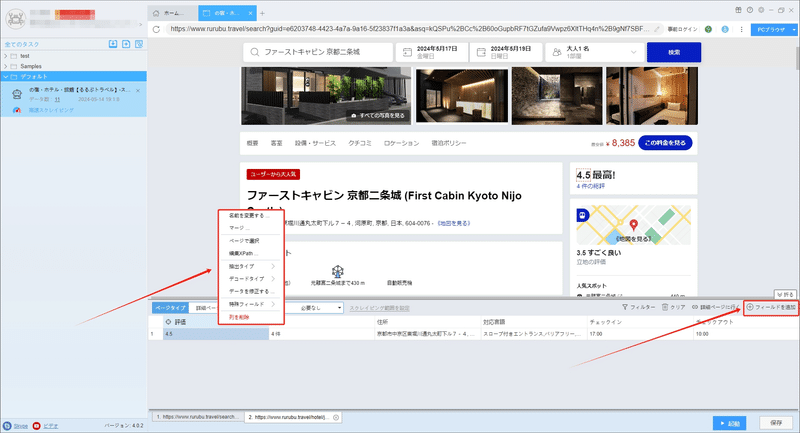800x433 pixels.
Task: Open the stone corridor photo thumbnail
Action: [557, 95]
